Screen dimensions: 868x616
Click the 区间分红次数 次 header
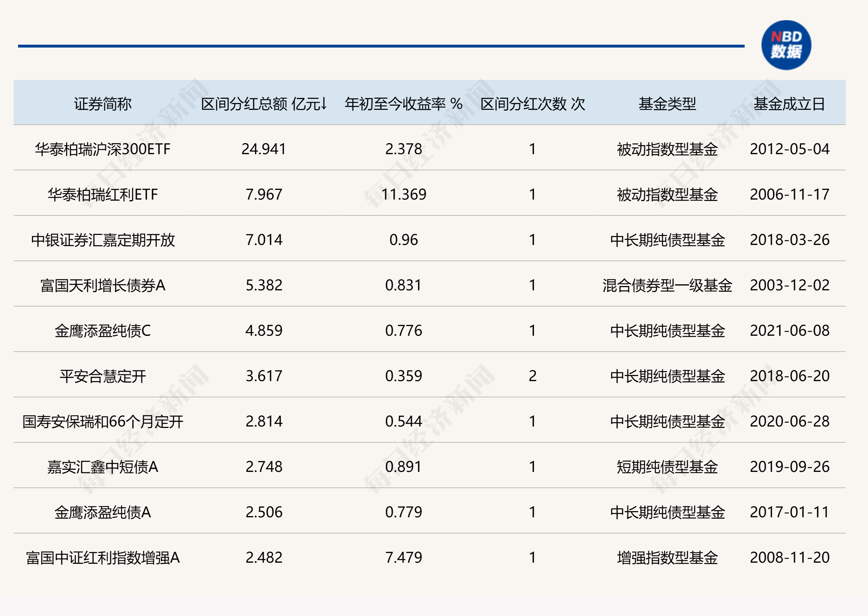[x=532, y=104]
